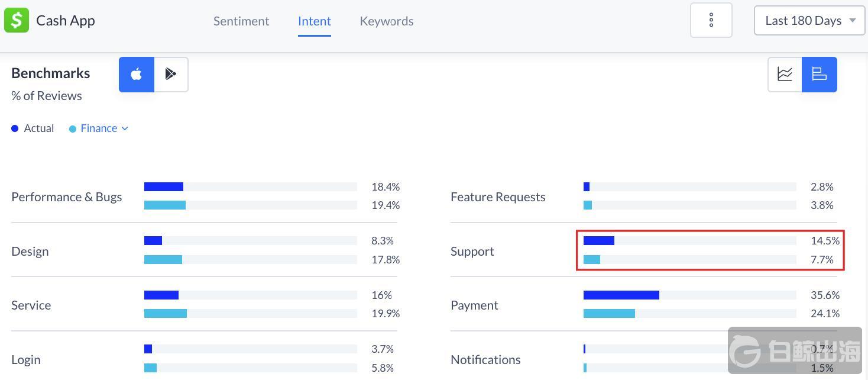Viewport: 868px width, 380px height.
Task: Click the 14.5% Support value
Action: pyautogui.click(x=825, y=241)
